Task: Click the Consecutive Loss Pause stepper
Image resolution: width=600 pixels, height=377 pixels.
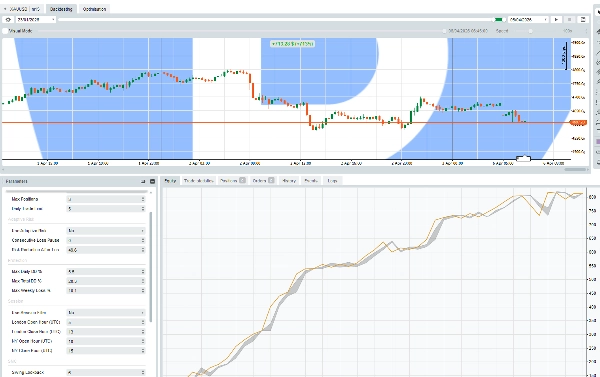Action: [143, 240]
